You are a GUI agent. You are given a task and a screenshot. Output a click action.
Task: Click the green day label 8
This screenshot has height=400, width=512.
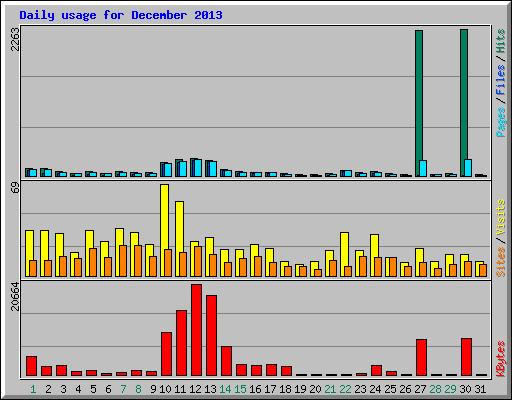coord(138,389)
